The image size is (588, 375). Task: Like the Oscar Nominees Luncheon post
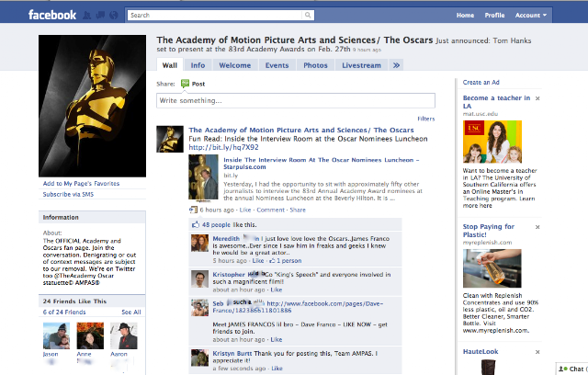tap(245, 210)
